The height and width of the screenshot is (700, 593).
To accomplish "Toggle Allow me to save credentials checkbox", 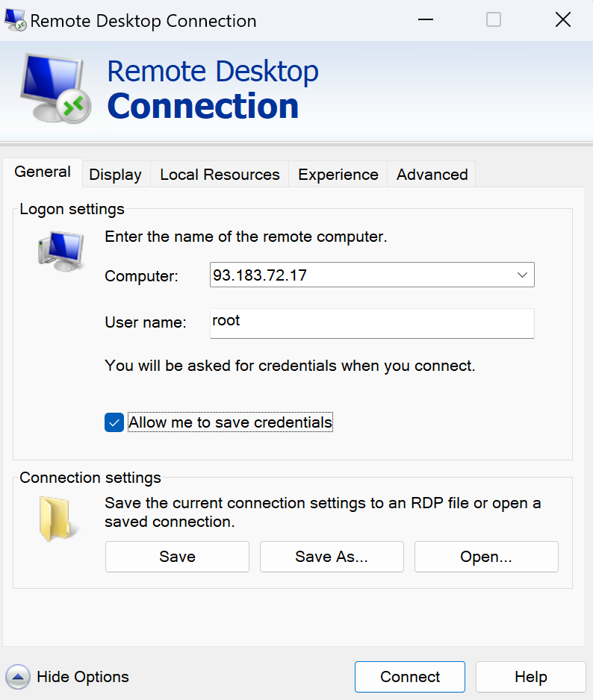I will 114,422.
